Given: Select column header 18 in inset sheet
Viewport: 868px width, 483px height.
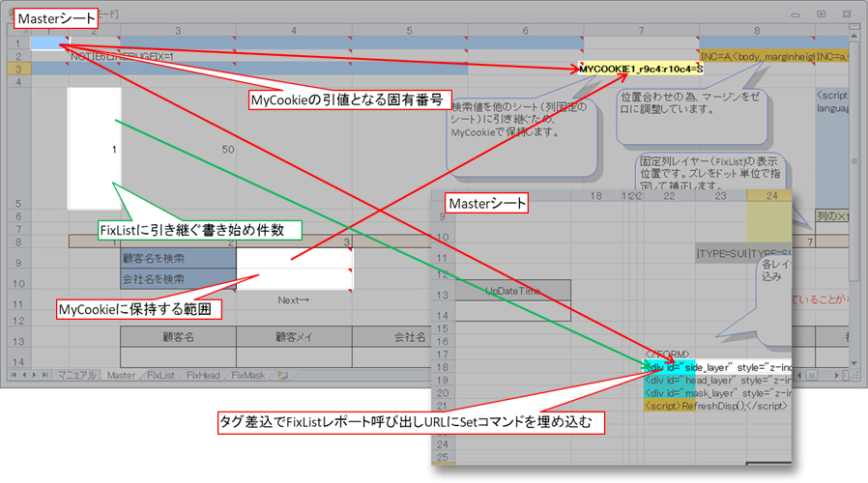Looking at the screenshot, I should 595,195.
